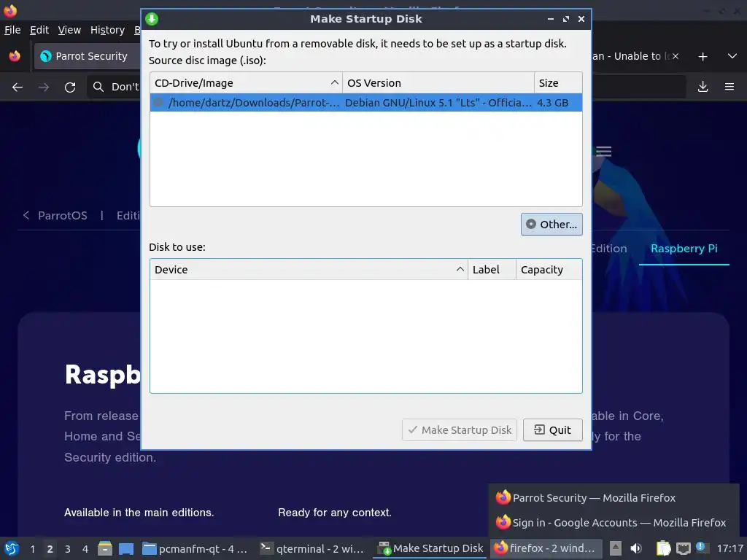Click the OS Version column header

pyautogui.click(x=438, y=83)
